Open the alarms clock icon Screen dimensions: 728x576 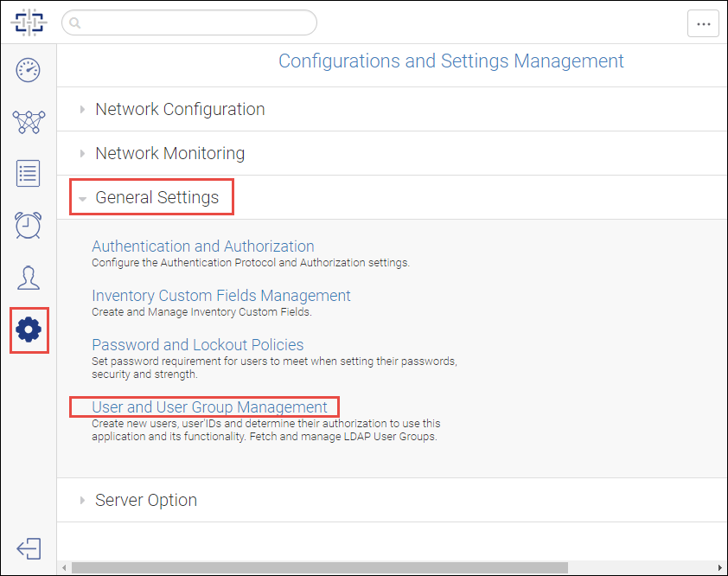tap(29, 225)
